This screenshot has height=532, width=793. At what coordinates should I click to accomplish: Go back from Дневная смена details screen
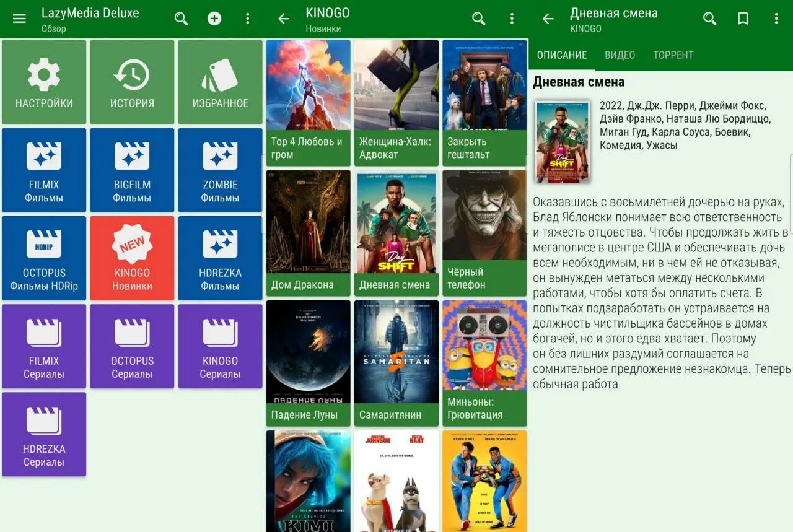point(548,19)
